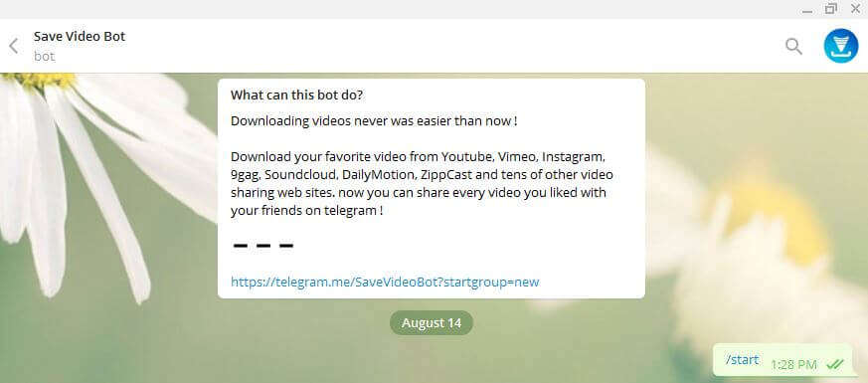868x383 pixels.
Task: Open the Save Video Bot avatar profile
Action: coord(840,46)
